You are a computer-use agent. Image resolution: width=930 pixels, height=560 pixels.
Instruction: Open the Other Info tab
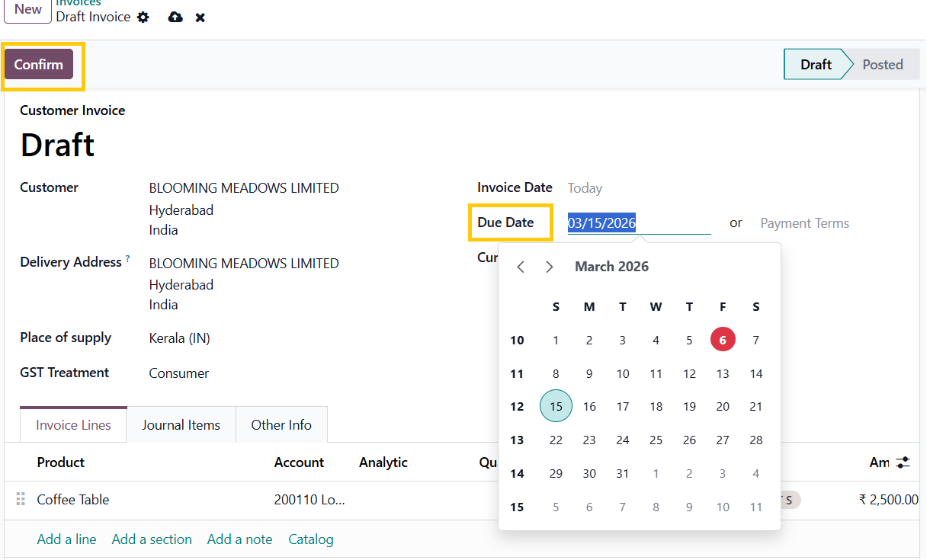281,425
